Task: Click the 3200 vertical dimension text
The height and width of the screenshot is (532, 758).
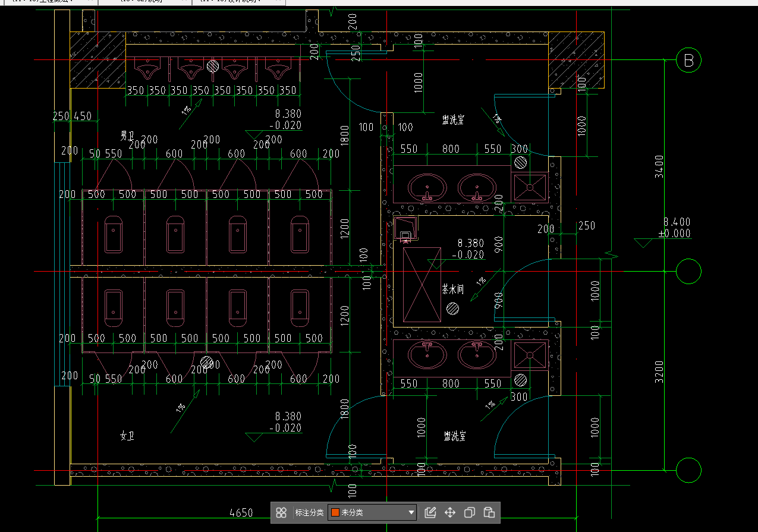Action: point(659,372)
